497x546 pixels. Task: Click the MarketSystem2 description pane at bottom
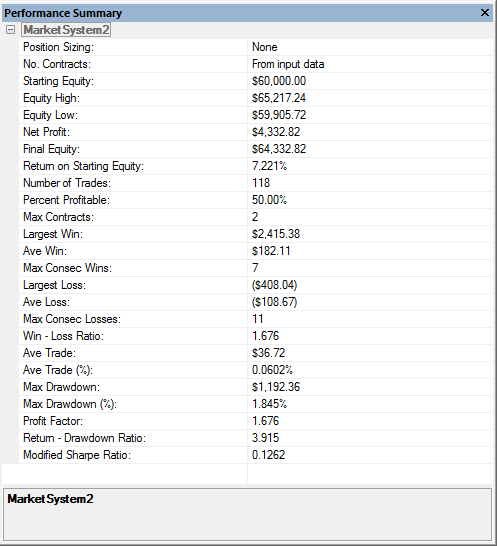tap(248, 515)
